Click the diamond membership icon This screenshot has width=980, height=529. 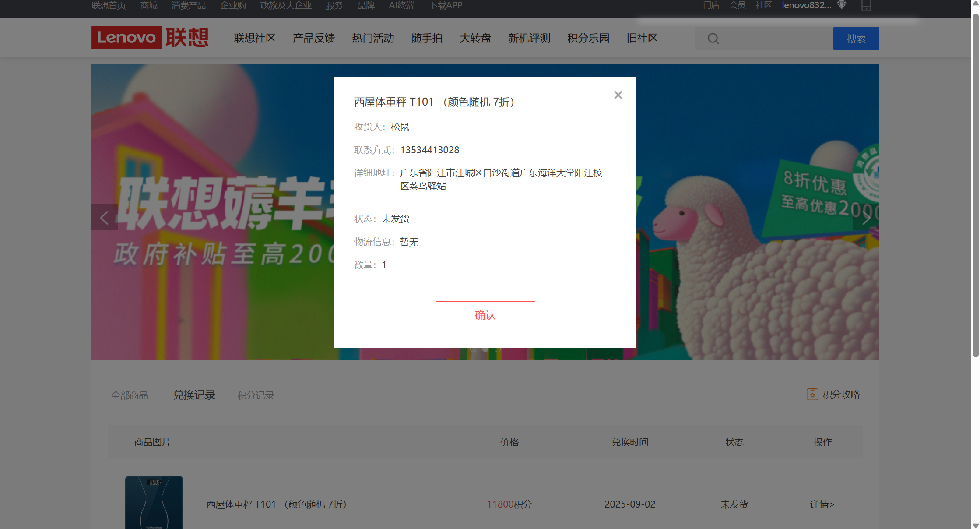click(842, 5)
